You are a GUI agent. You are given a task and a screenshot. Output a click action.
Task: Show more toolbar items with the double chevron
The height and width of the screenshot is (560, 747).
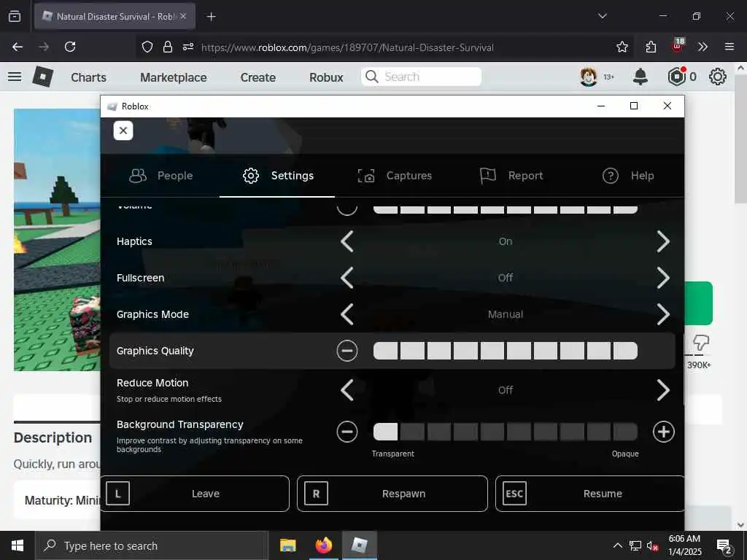[703, 47]
